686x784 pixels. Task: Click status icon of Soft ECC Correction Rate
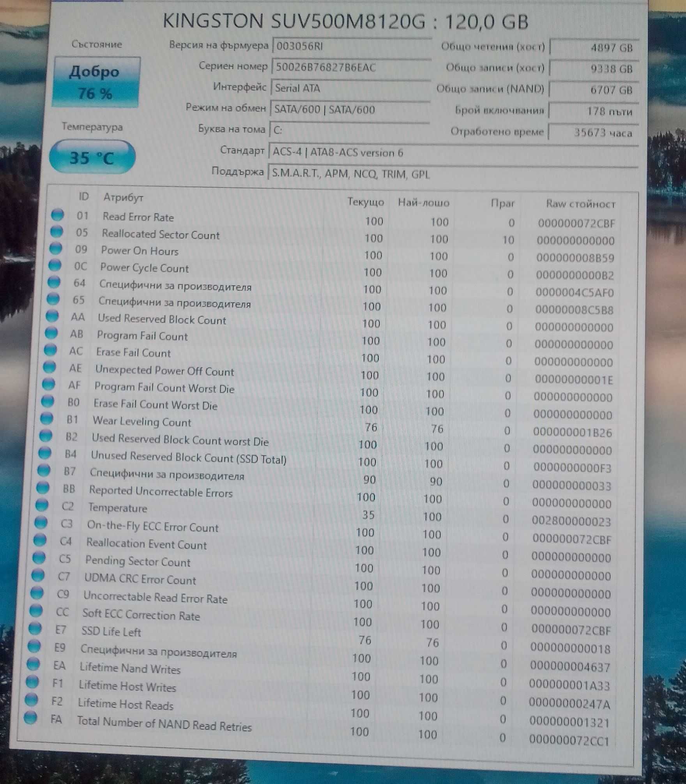click(36, 610)
